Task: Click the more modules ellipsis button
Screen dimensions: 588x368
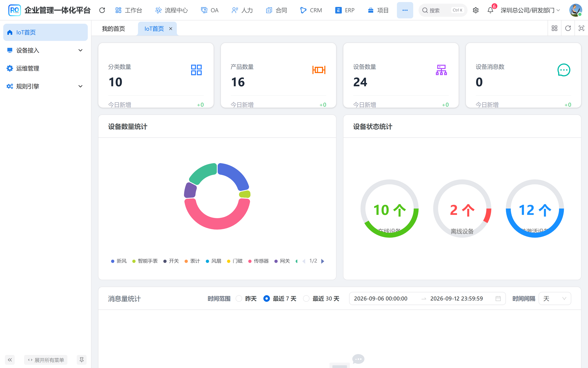Action: pos(405,10)
